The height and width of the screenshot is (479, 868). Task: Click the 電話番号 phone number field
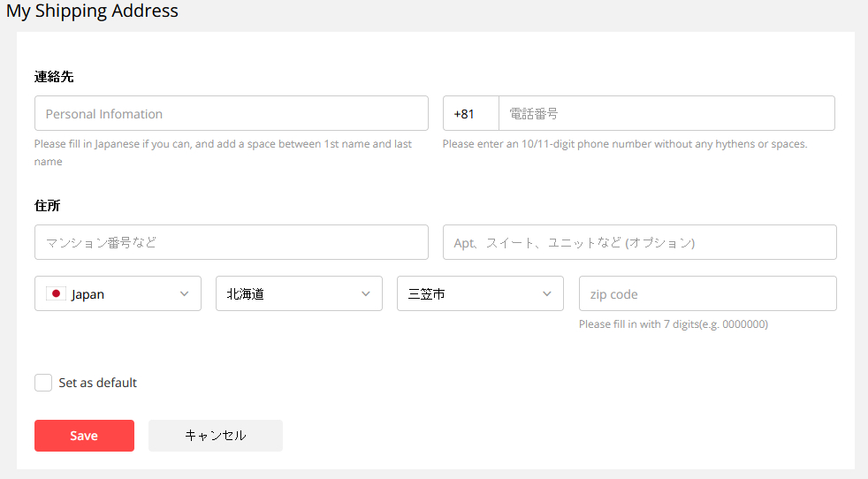(x=667, y=113)
